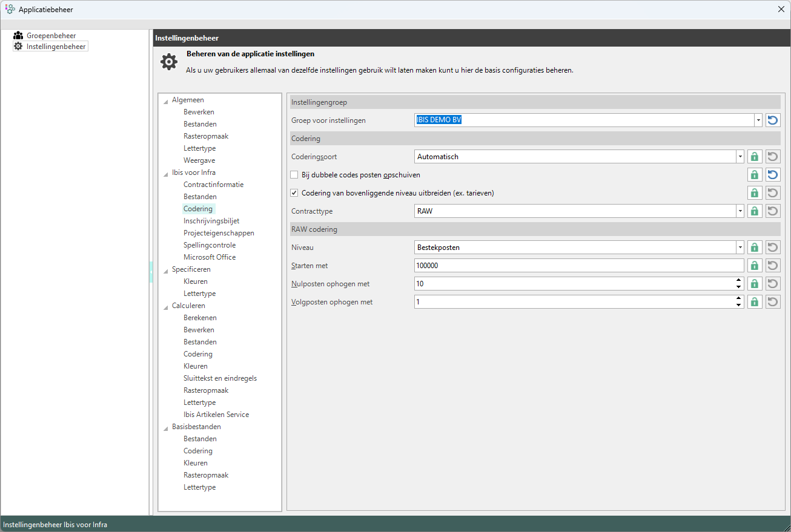Increase the Nulposten ophogen met value

(x=738, y=281)
